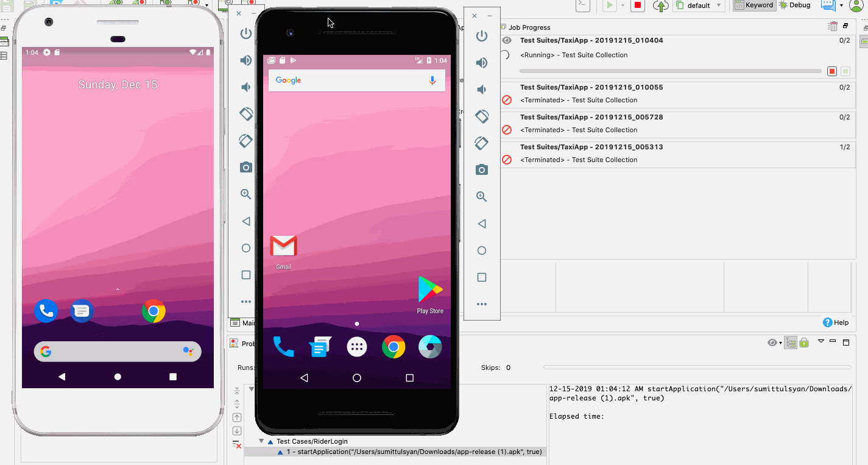The image size is (868, 465).
Task: Raise volume using toolbar between the two phones
Action: point(246,60)
